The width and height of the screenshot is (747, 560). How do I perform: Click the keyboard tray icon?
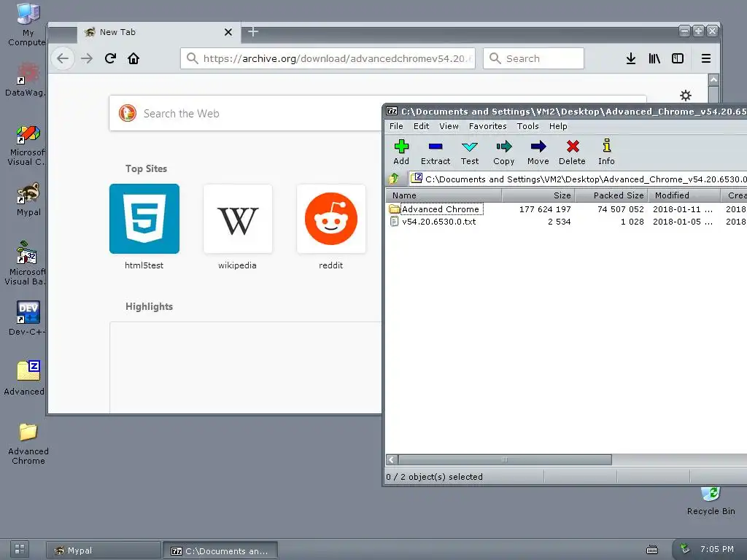pos(651,550)
